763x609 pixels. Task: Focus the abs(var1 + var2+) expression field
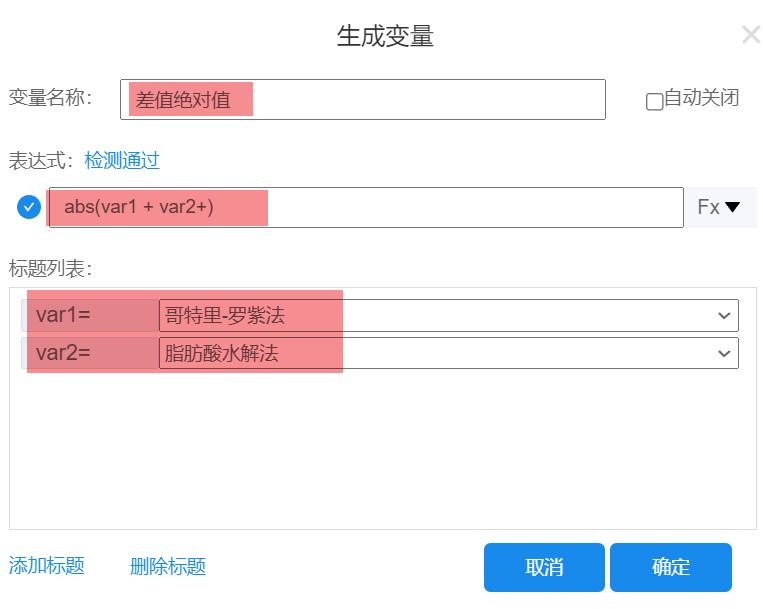[x=366, y=207]
